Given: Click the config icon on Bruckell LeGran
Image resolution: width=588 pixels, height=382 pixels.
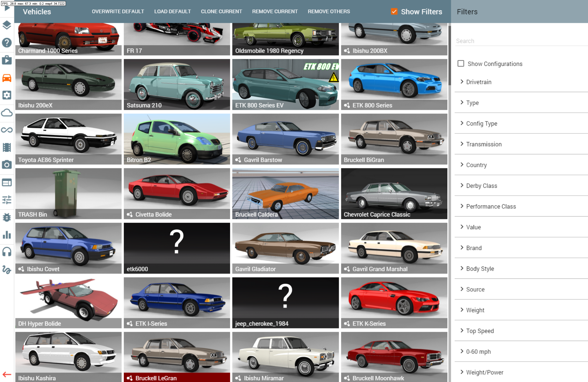Looking at the screenshot, I should click(129, 378).
